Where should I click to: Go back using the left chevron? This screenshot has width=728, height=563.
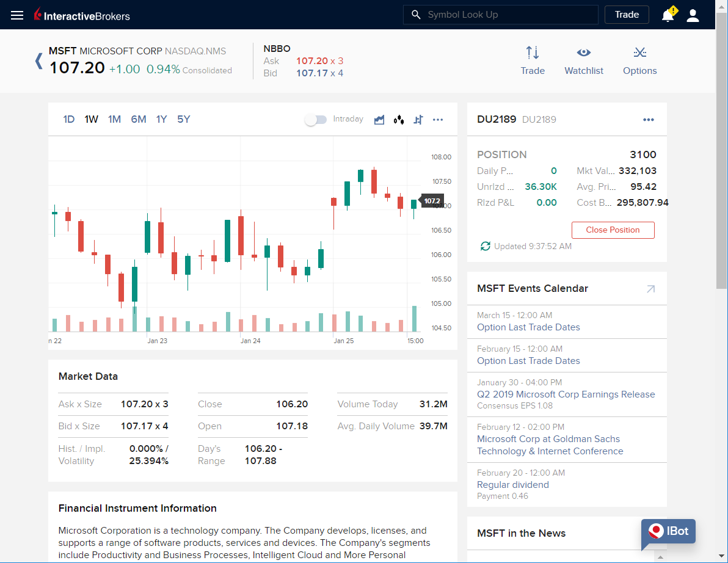[x=39, y=61]
